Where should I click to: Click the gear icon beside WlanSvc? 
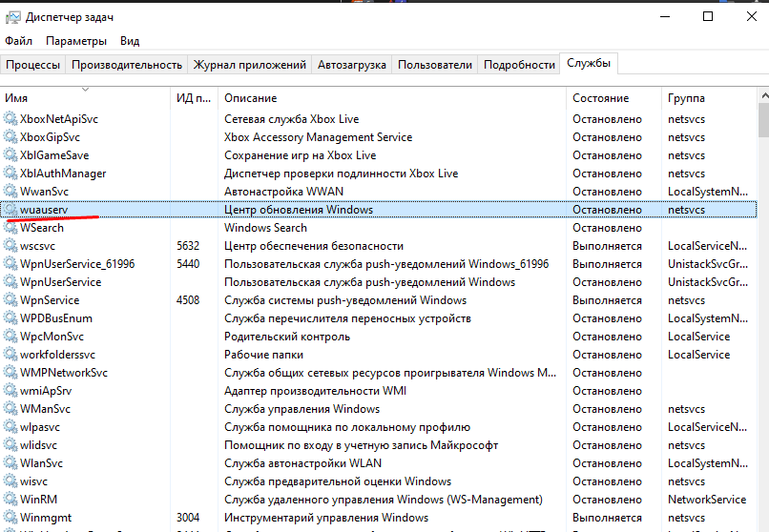tap(10, 463)
